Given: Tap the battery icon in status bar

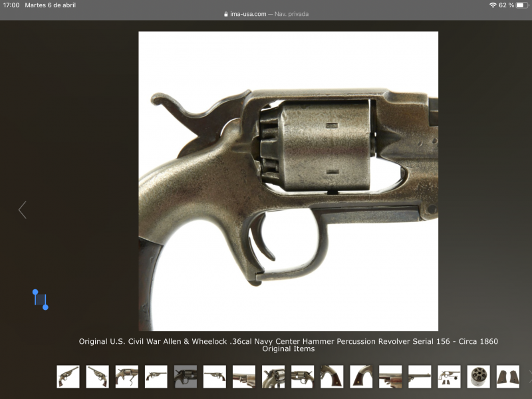Looking at the screenshot, I should (x=520, y=5).
